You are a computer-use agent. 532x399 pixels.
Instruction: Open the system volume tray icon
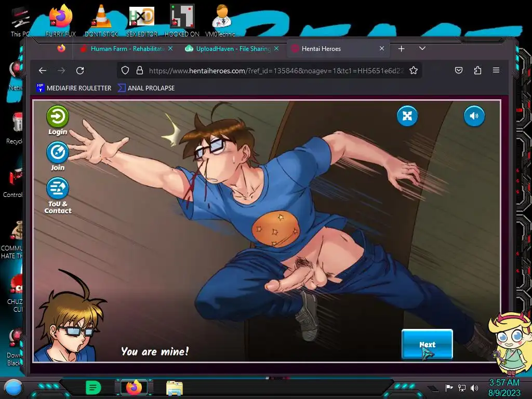[474, 388]
